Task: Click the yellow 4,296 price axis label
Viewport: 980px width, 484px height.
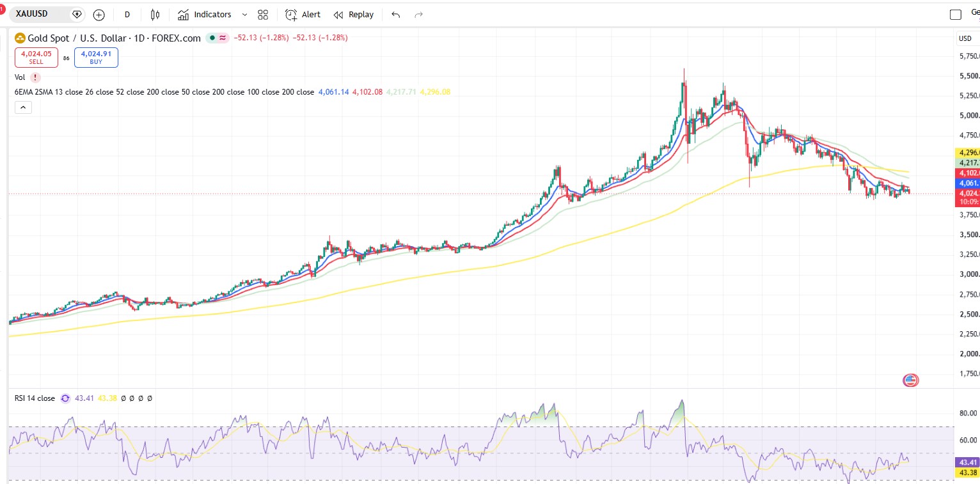Action: 967,153
